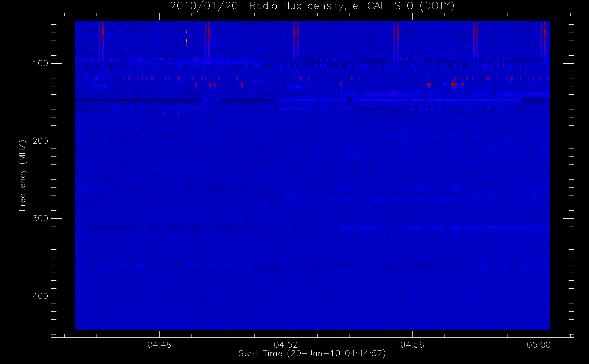Click the 'Start Time (20-Jan-10 04:44:57)' label
This screenshot has height=364, width=589.
[312, 353]
